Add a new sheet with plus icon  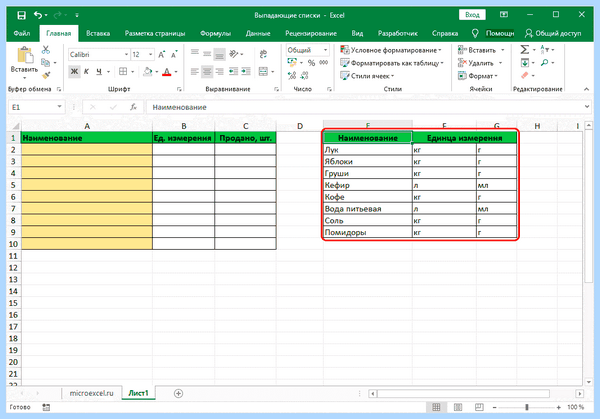point(178,393)
